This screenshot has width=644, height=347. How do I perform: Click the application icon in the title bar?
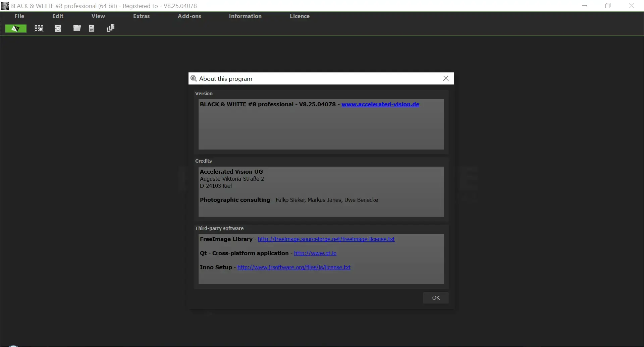[4, 5]
